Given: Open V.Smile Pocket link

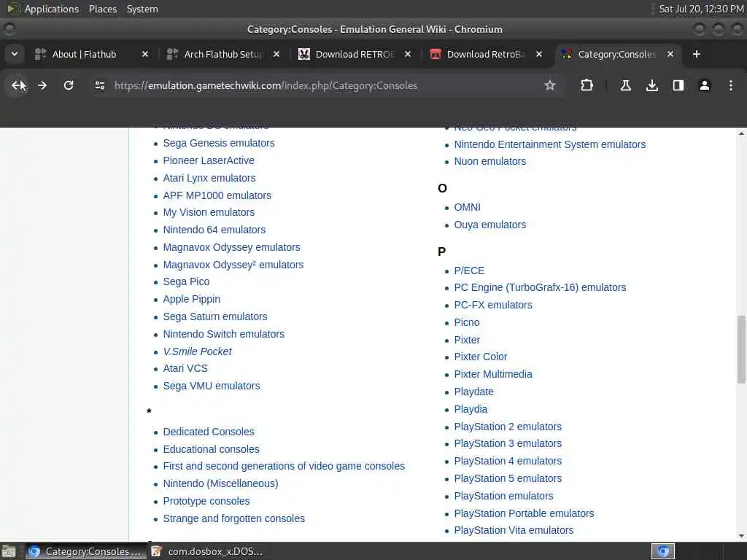Looking at the screenshot, I should point(197,351).
